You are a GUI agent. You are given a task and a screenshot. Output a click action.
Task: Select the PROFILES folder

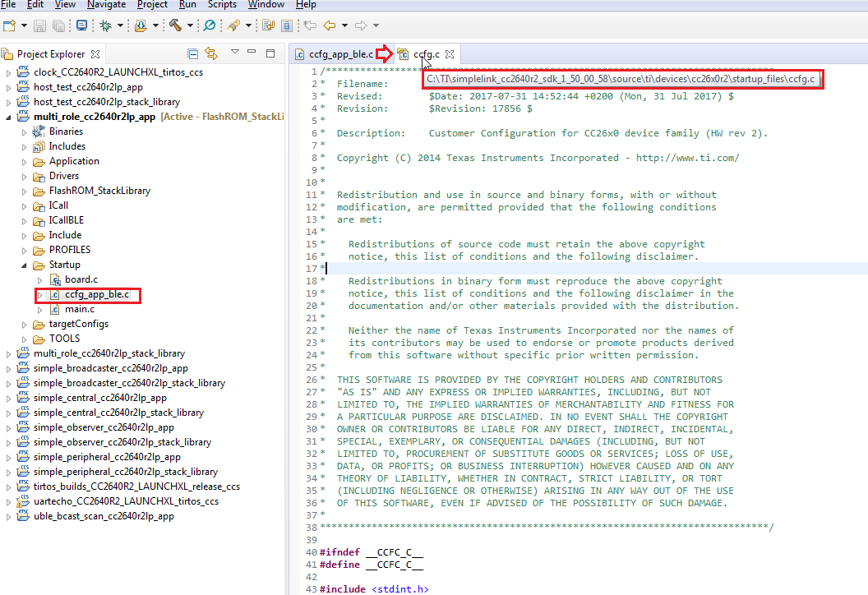point(70,250)
